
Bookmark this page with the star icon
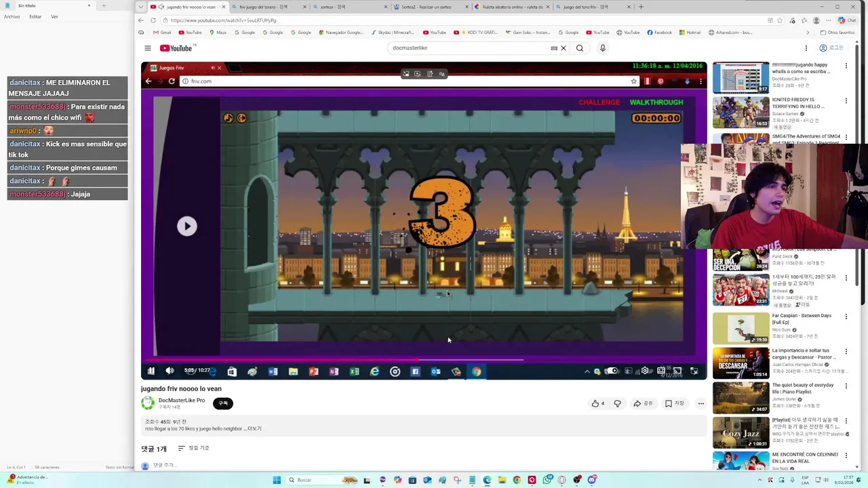coord(780,20)
